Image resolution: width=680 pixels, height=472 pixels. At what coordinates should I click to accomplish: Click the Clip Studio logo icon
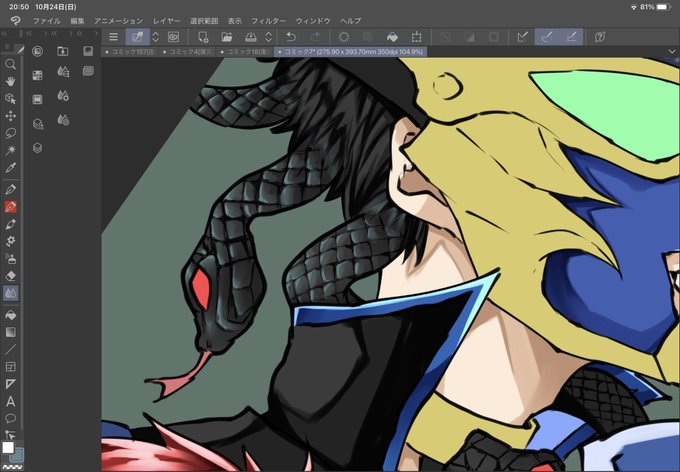(15, 20)
